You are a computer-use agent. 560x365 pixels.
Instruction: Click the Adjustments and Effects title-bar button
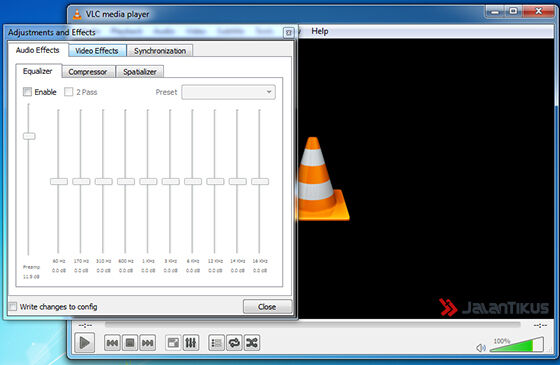pyautogui.click(x=289, y=33)
